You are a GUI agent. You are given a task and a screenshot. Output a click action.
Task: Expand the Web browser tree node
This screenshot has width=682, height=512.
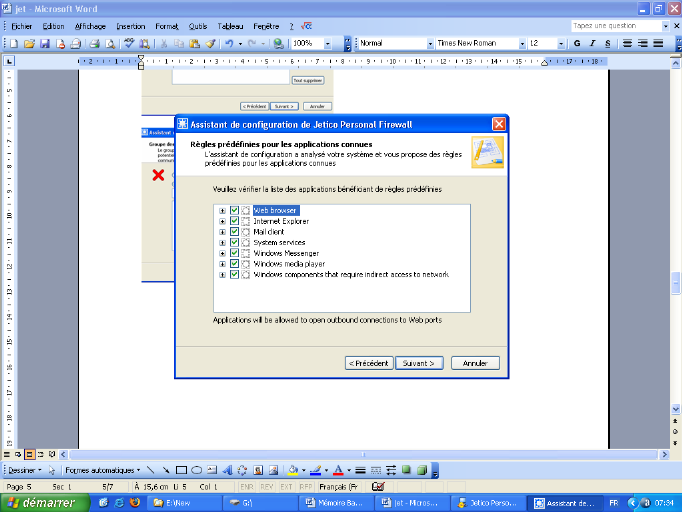[222, 211]
